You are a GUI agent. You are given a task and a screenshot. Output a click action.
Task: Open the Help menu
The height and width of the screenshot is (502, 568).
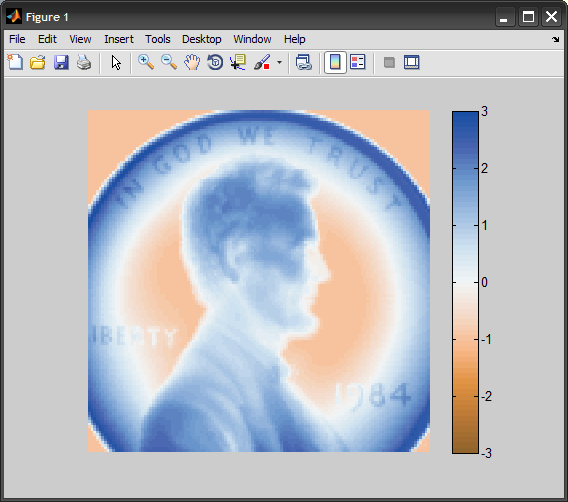coord(295,39)
